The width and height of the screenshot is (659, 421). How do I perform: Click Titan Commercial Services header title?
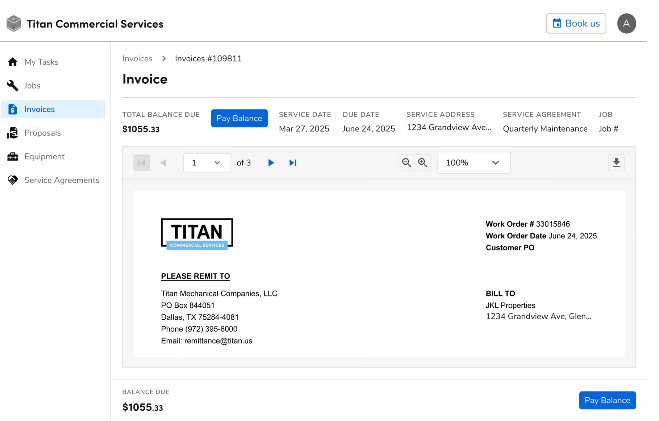[x=95, y=24]
